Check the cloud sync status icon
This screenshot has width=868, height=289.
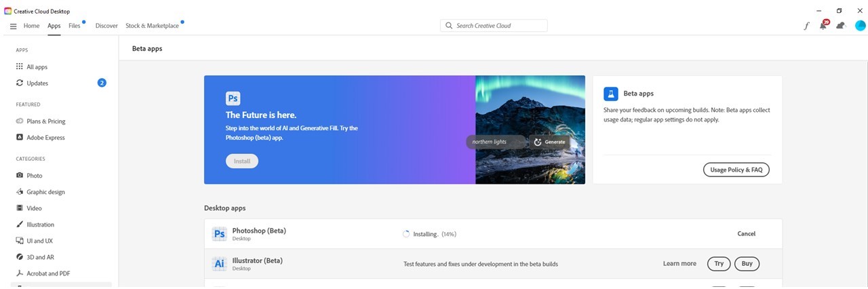tap(841, 26)
